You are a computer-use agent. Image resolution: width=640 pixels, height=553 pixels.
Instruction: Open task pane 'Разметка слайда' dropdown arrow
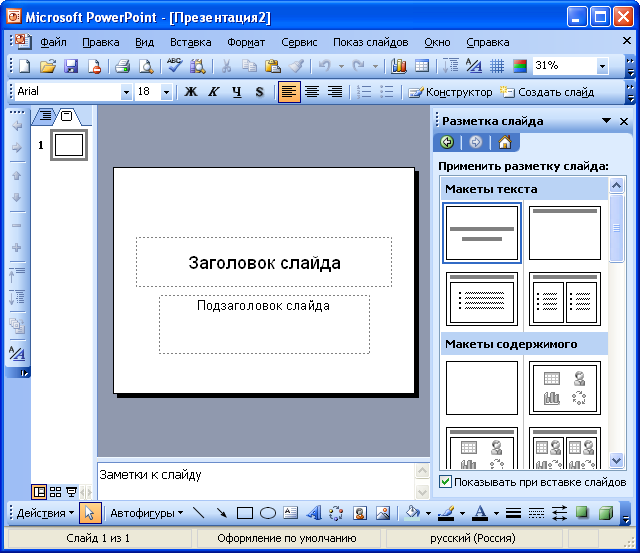coord(606,121)
